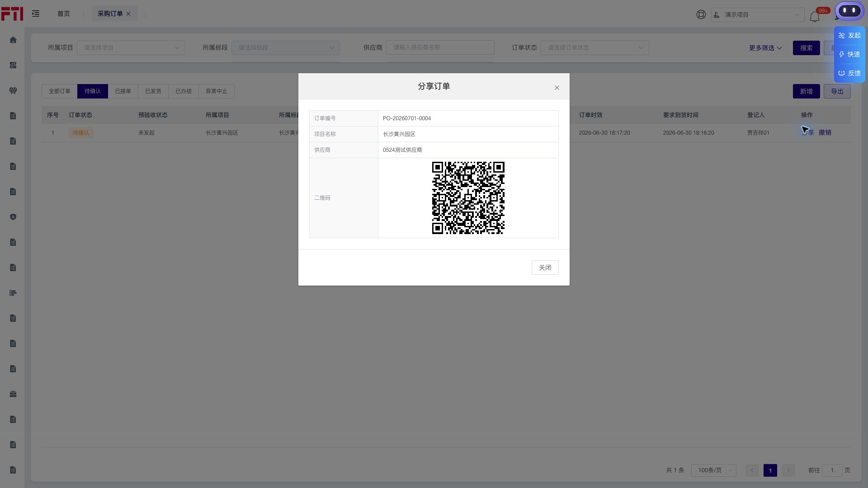Click 快速 in the floating panel

coord(849,54)
